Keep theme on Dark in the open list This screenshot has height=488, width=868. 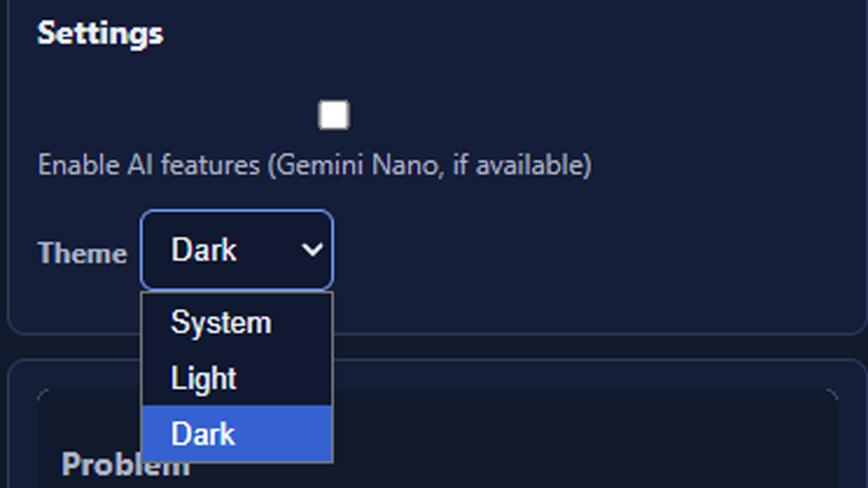237,434
